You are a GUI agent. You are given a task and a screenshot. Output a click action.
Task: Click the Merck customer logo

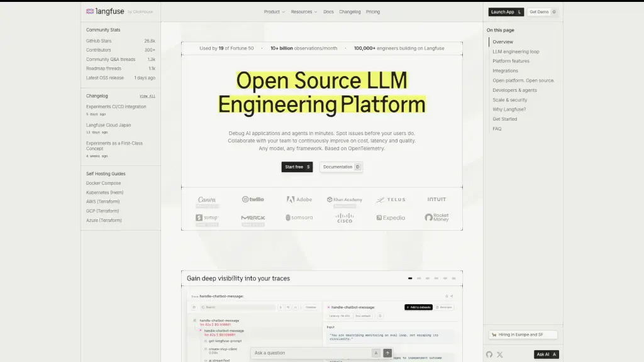coord(253,217)
